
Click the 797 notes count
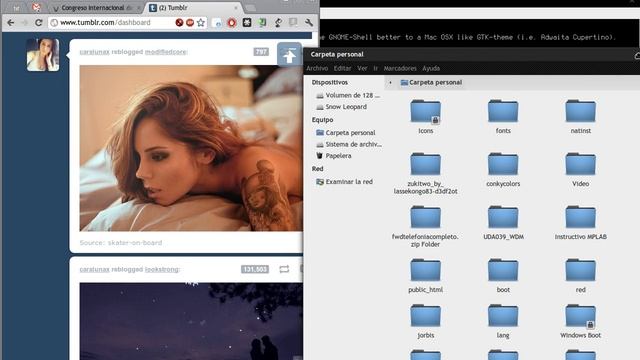[x=261, y=52]
